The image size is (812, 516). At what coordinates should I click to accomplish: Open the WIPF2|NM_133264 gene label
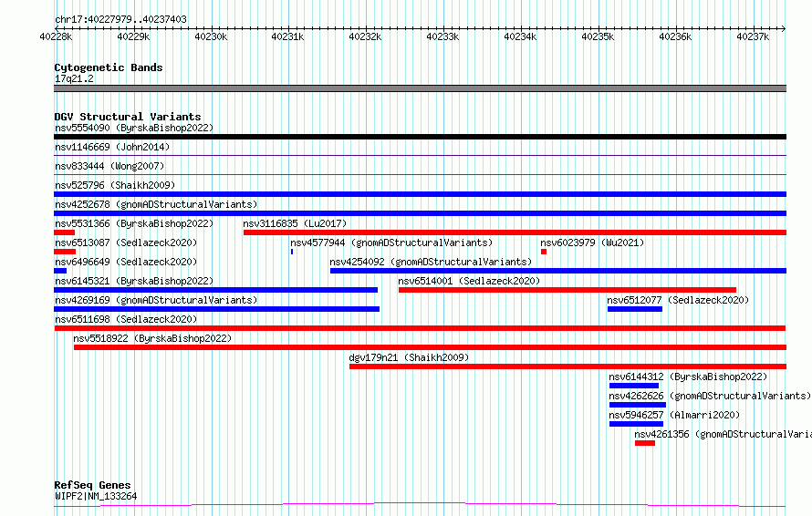point(96,496)
